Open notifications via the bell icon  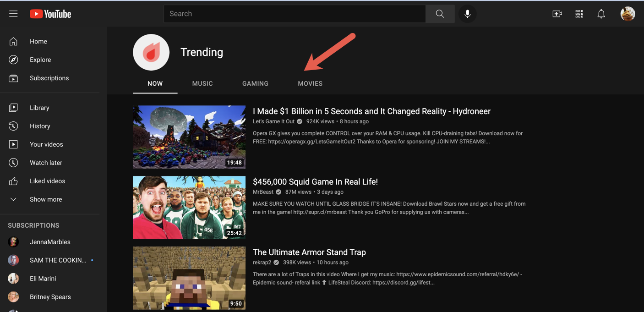(x=601, y=14)
